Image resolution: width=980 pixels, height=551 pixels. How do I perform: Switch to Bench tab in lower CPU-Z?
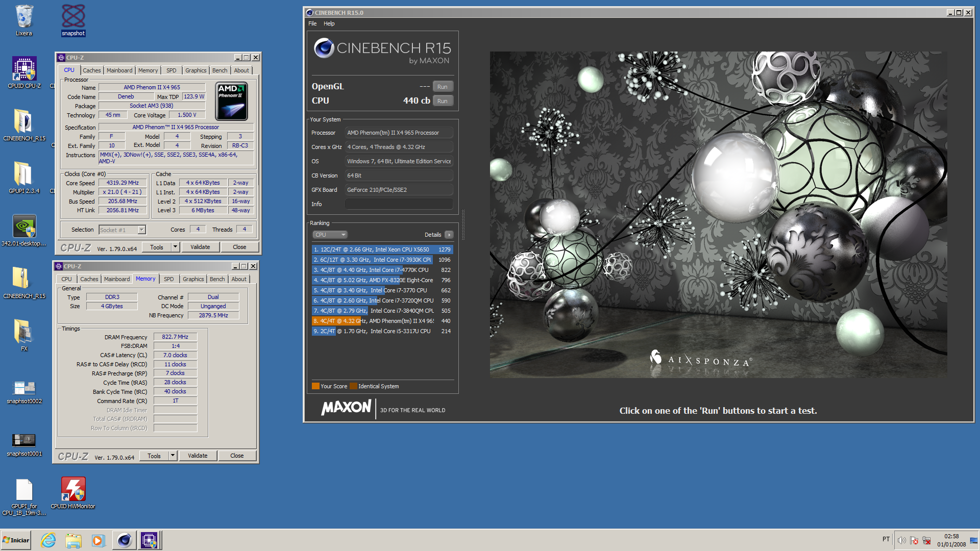[217, 279]
